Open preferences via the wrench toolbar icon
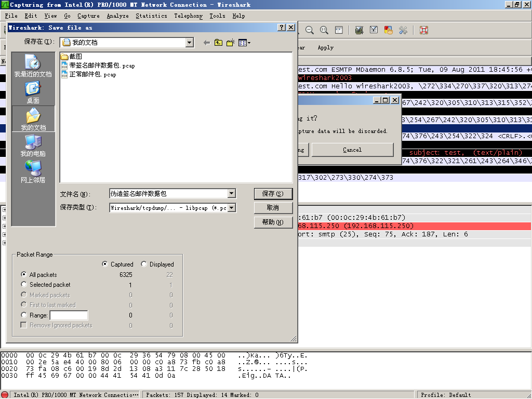 point(403,30)
